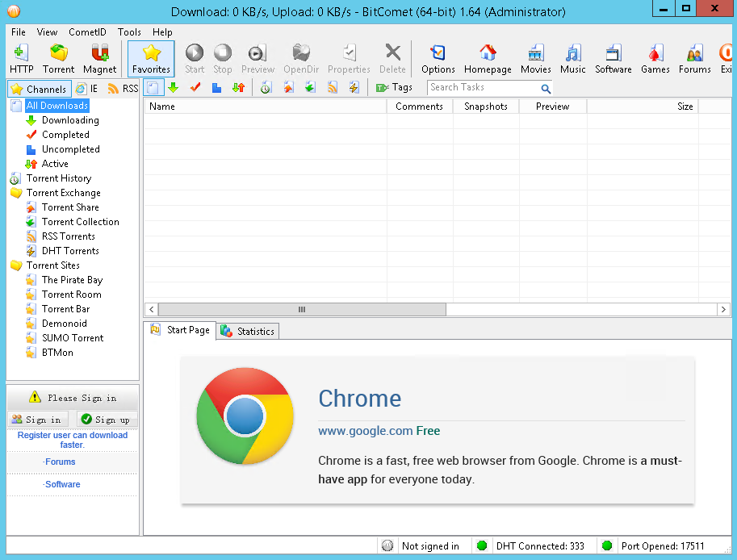Open the Forums link in sidebar
Viewport: 737px width, 560px height.
59,462
